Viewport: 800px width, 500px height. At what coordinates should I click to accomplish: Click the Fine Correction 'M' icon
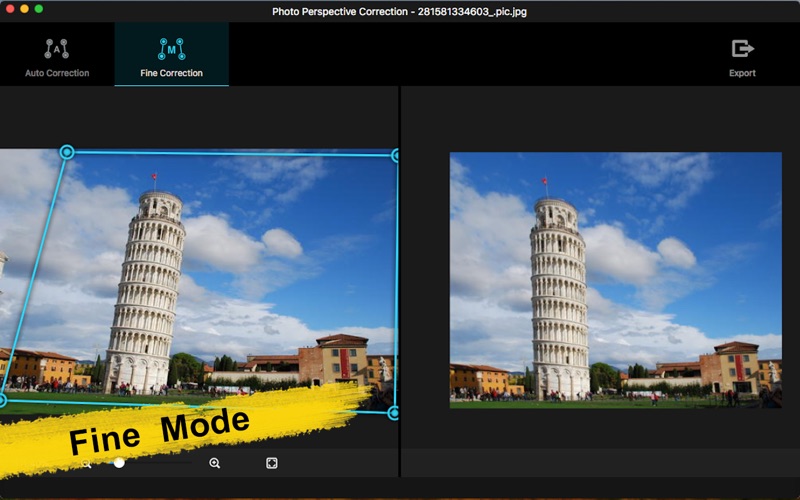point(171,48)
